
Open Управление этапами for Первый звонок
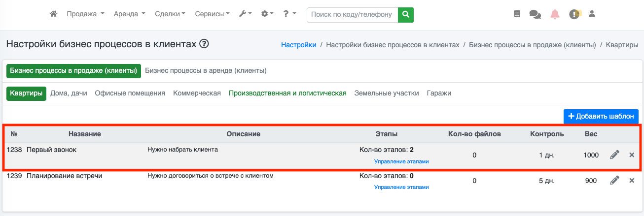(x=401, y=161)
